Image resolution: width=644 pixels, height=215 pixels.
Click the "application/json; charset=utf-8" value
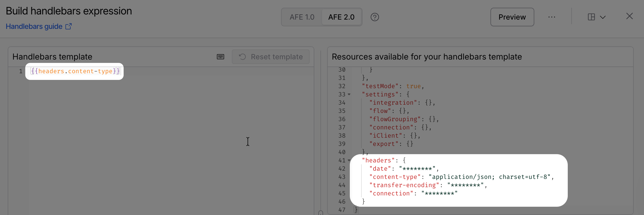pos(489,177)
